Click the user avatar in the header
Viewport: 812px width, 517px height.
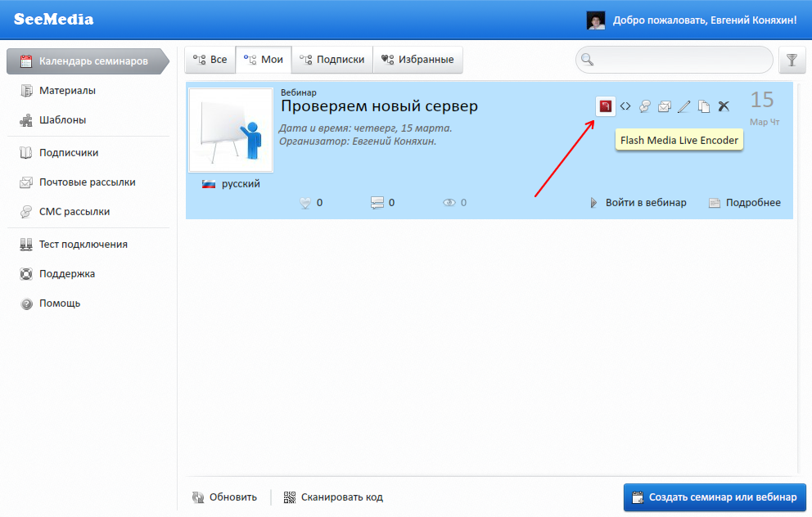tap(596, 20)
